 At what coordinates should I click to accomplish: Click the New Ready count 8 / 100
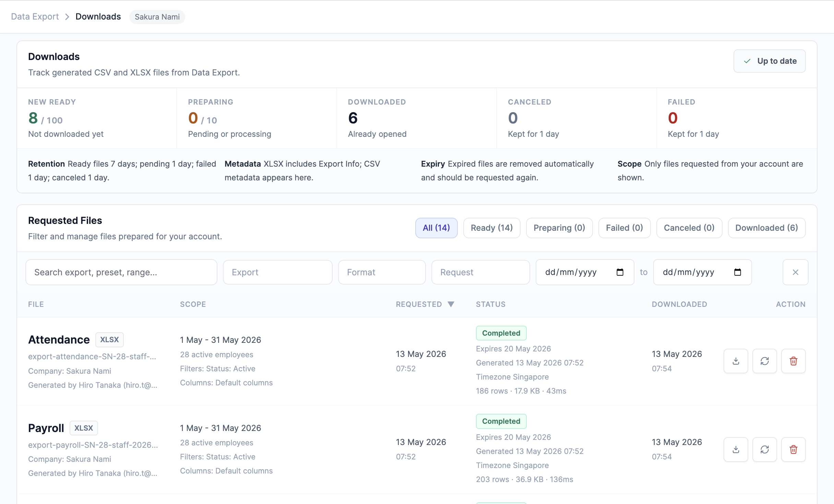point(45,118)
